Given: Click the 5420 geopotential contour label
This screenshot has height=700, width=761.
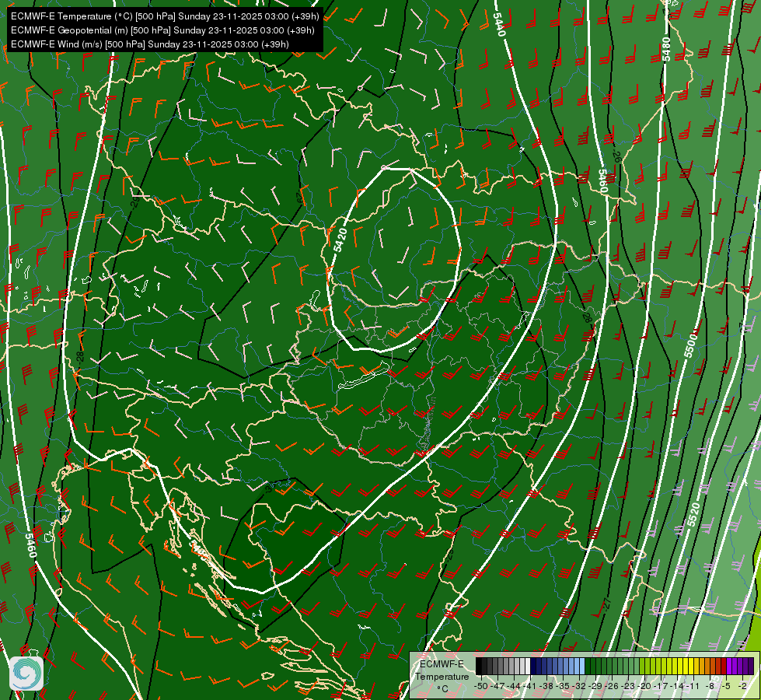Looking at the screenshot, I should pyautogui.click(x=340, y=240).
